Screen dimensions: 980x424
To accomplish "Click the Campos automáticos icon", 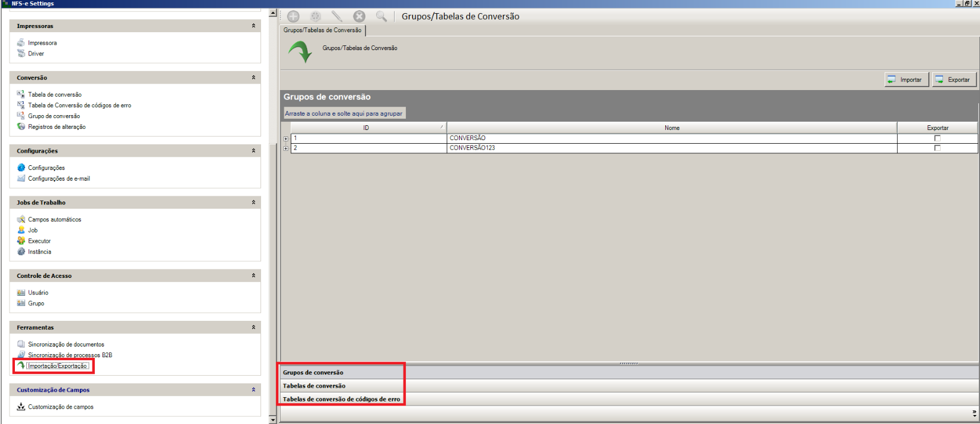I will pyautogui.click(x=21, y=219).
